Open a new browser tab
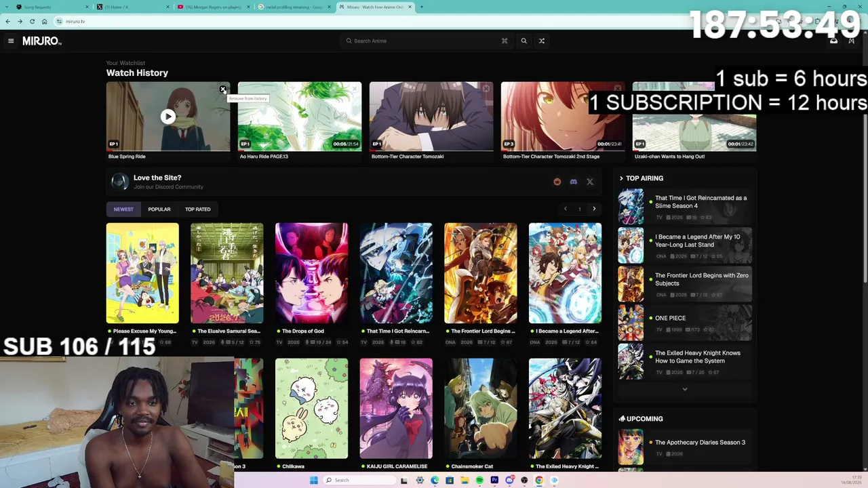Screen dimensions: 868x488 click(x=421, y=7)
